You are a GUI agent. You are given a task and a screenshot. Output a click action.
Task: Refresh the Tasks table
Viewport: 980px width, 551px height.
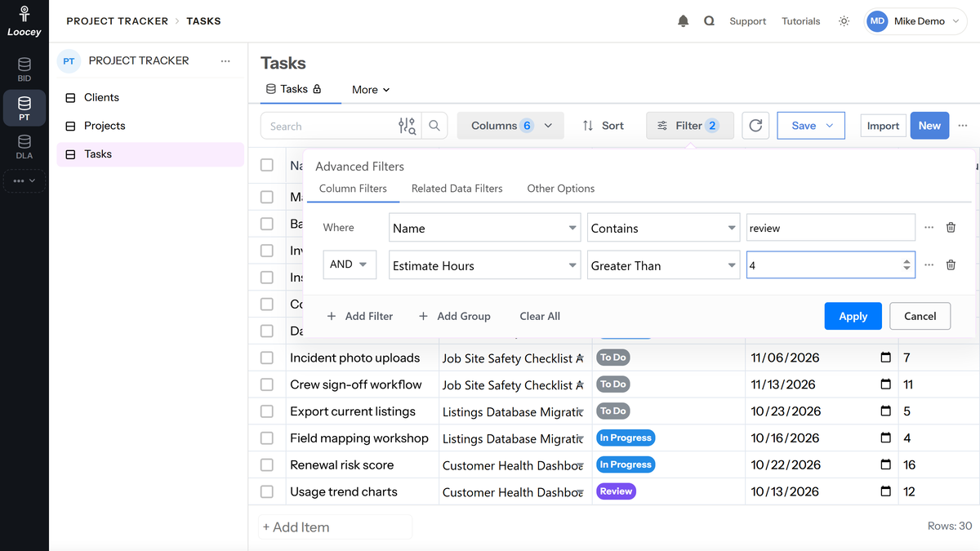(755, 126)
